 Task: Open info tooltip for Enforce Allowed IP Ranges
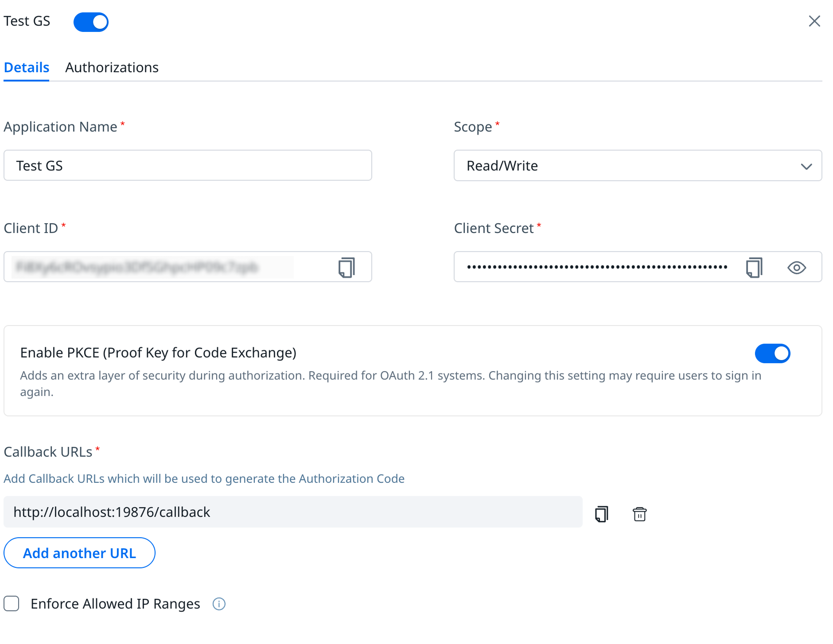tap(219, 604)
